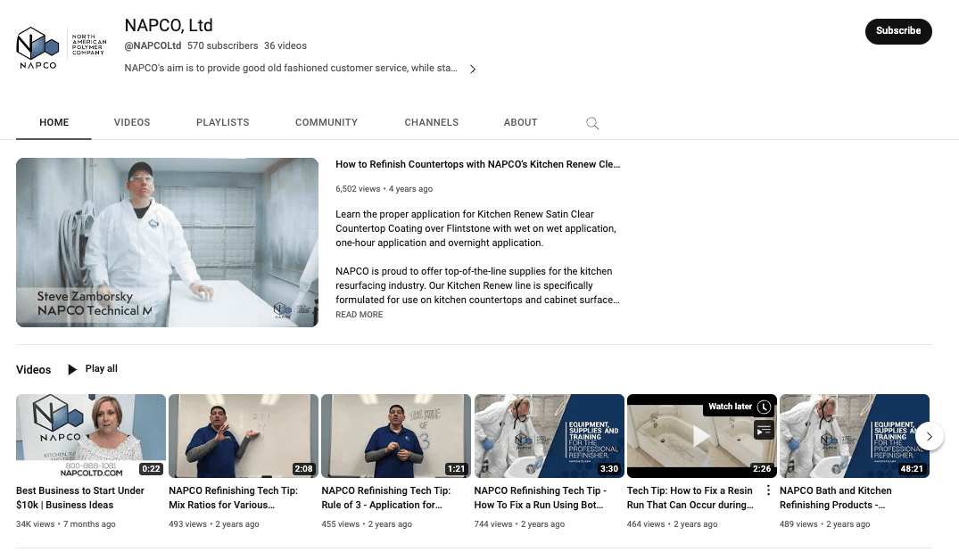Open 'NAPCO Bath and Kitchen Refinishing Products' title
Screen dimensions: 959x560
(836, 498)
